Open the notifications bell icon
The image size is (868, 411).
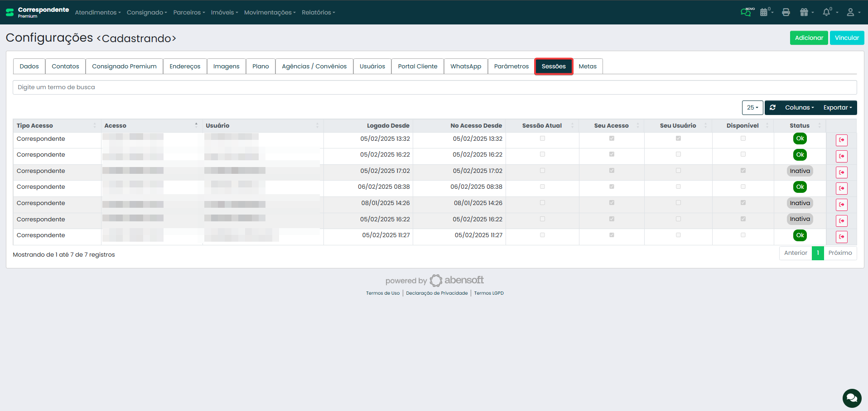click(827, 12)
